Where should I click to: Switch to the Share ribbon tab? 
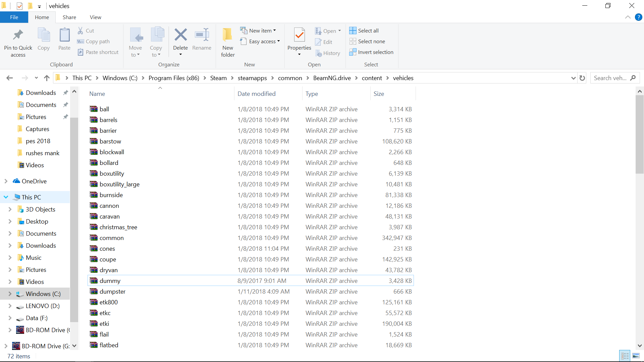(69, 17)
